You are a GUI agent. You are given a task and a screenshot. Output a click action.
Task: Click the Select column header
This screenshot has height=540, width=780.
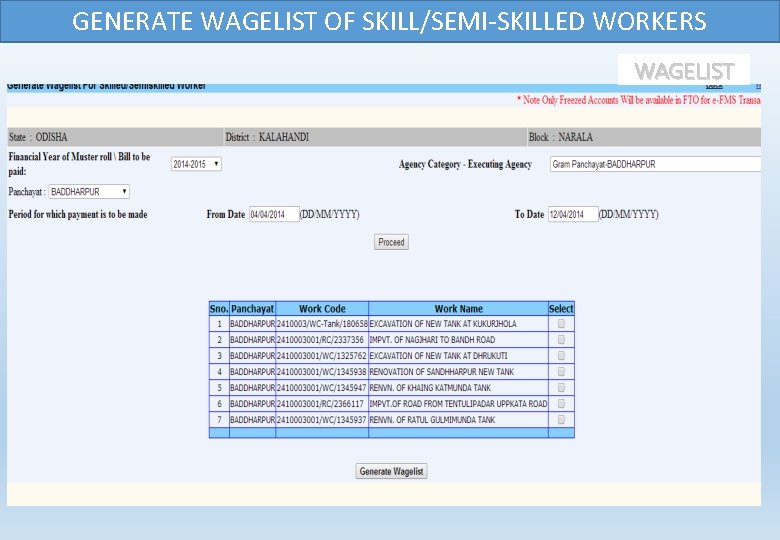click(x=561, y=308)
